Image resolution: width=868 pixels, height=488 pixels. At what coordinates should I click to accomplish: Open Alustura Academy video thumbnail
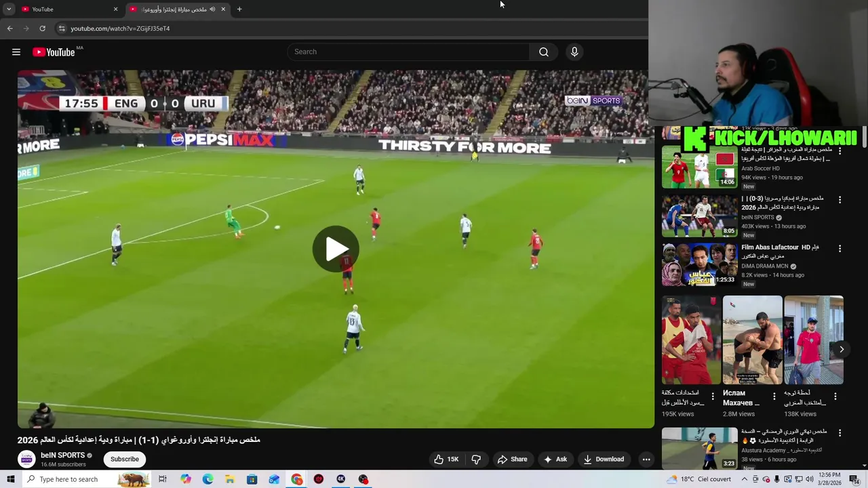699,448
